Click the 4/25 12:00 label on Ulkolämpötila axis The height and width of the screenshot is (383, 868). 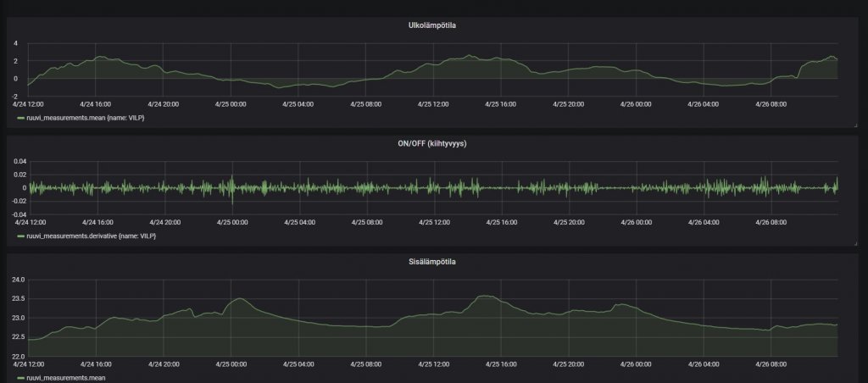click(x=433, y=104)
